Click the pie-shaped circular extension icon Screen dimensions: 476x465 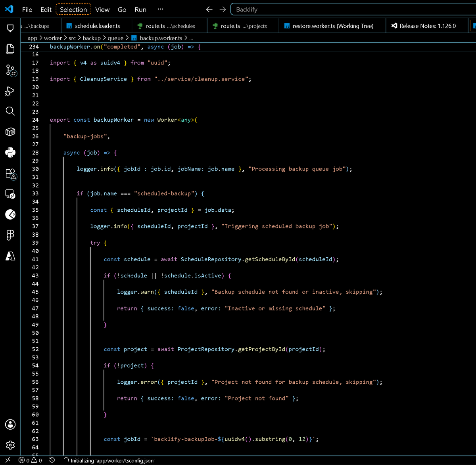click(x=10, y=214)
